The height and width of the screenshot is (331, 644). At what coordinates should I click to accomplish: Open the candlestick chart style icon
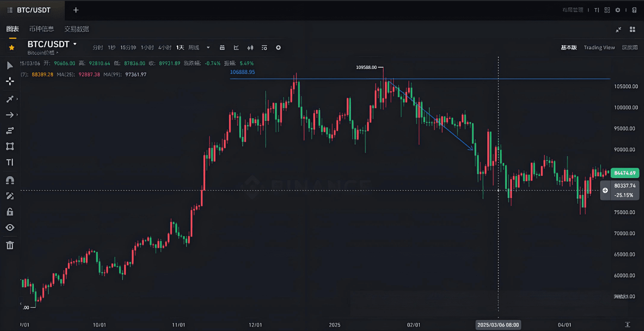pos(250,47)
